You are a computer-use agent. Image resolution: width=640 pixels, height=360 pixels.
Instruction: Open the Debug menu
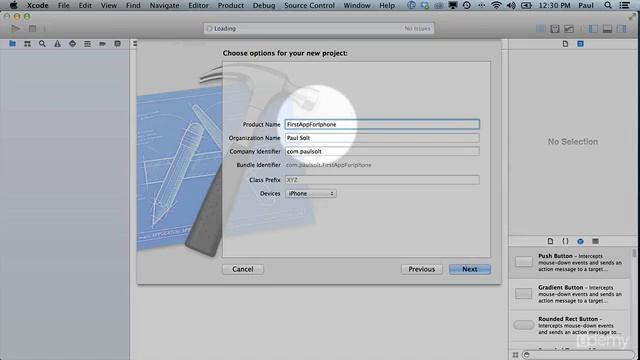coord(264,5)
